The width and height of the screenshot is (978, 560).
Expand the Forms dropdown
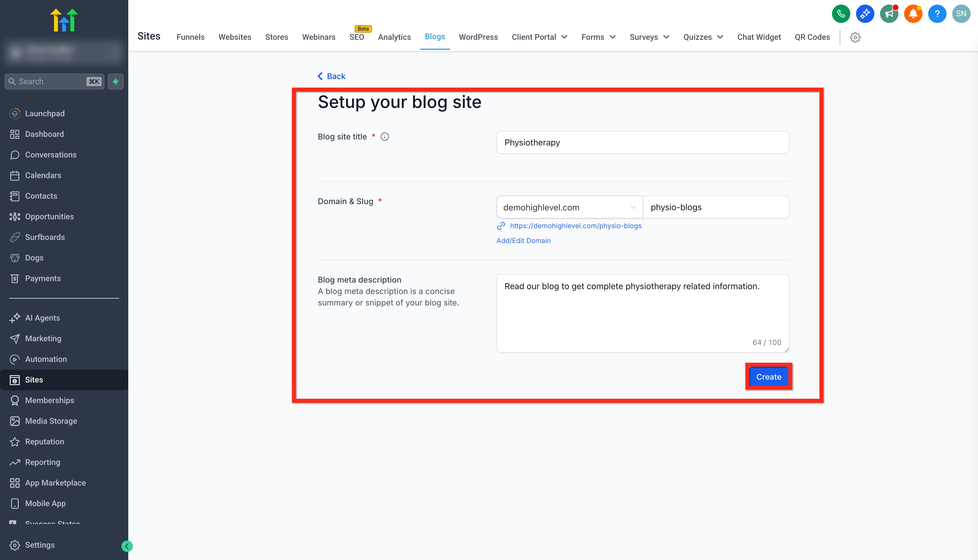click(x=598, y=37)
